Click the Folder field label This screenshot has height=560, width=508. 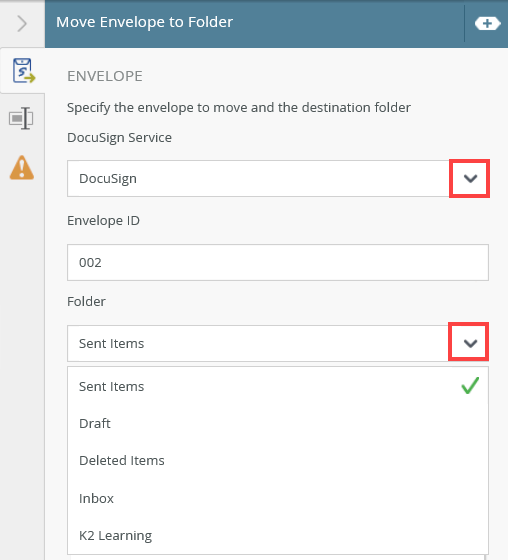pos(86,301)
